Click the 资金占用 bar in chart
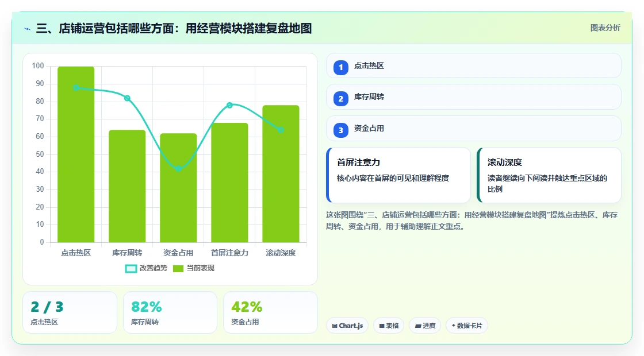Viewport: 644px width, 356px height. point(178,188)
